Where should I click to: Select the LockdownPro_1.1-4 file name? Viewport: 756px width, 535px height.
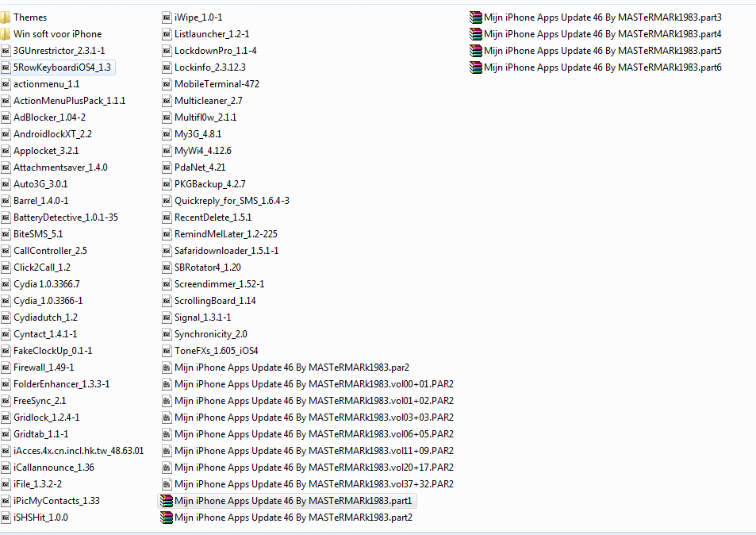click(216, 51)
